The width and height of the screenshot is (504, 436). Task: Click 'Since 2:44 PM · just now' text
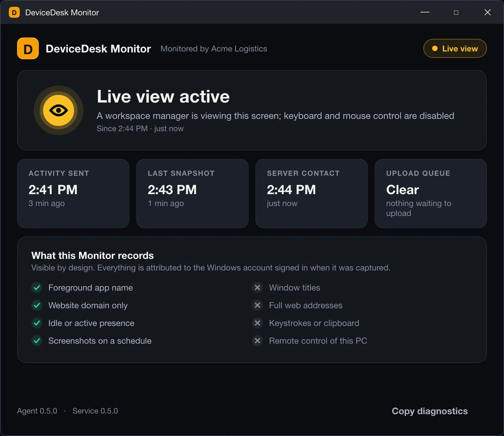[x=140, y=128]
